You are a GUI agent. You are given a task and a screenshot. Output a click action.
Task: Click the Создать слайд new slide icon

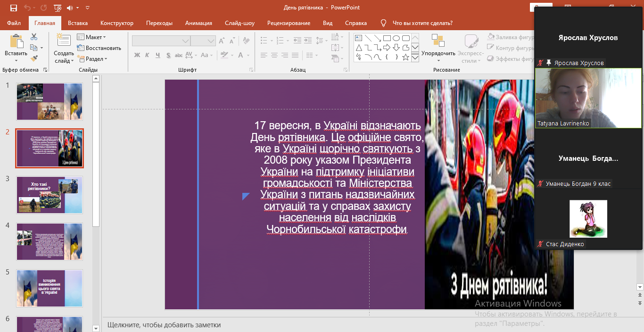[x=63, y=40]
